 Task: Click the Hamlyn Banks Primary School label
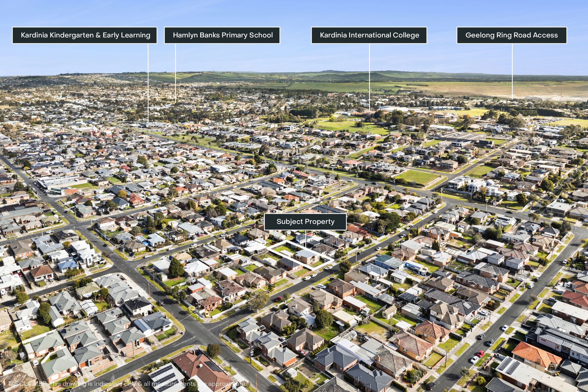[x=222, y=35]
